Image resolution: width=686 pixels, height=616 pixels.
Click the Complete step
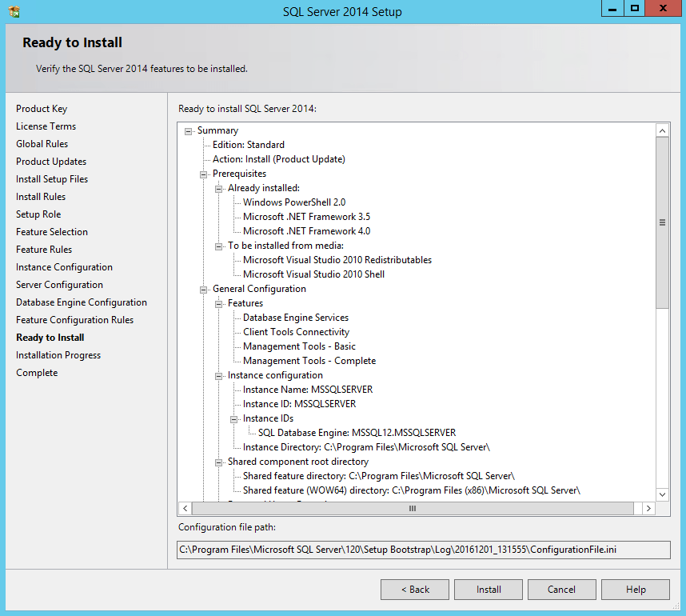pyautogui.click(x=37, y=373)
